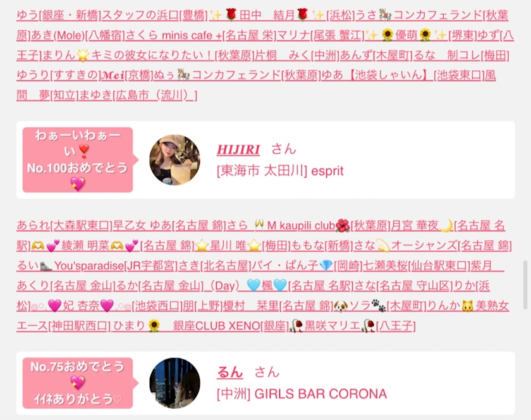Open the るん name link
531x420 pixels.
click(230, 372)
